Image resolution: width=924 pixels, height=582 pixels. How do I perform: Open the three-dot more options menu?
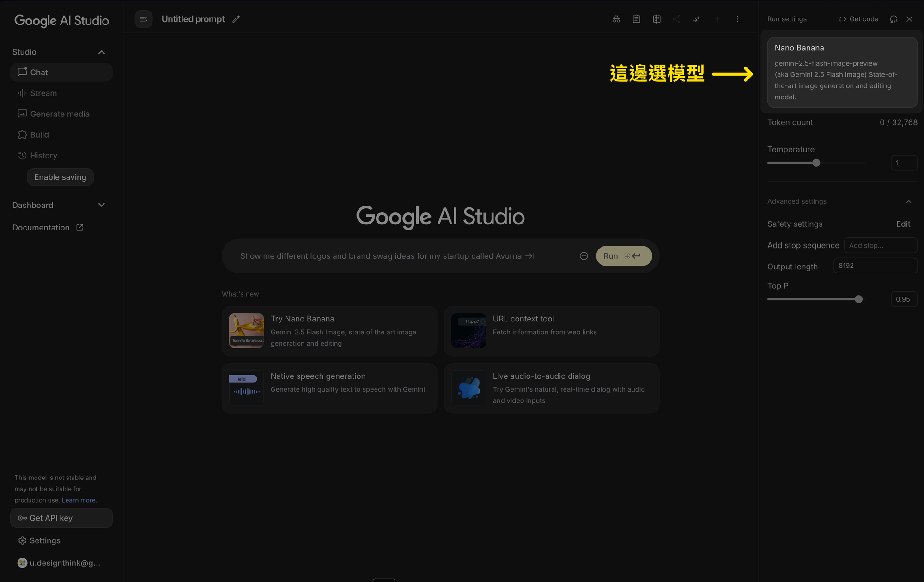[737, 19]
